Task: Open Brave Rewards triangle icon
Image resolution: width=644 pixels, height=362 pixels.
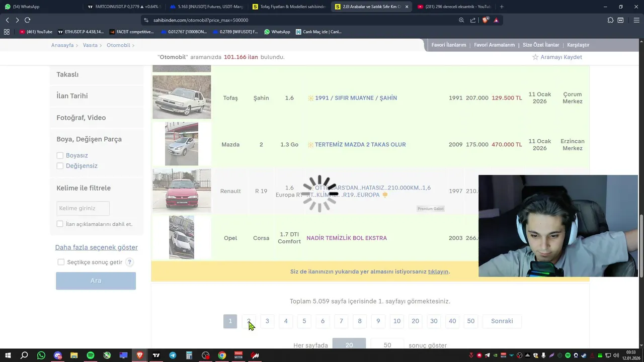Action: 496,20
